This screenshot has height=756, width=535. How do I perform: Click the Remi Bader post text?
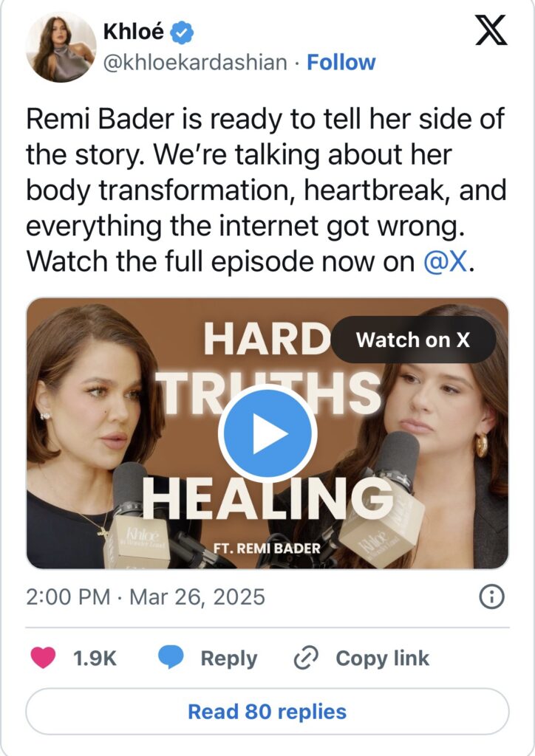(x=266, y=190)
